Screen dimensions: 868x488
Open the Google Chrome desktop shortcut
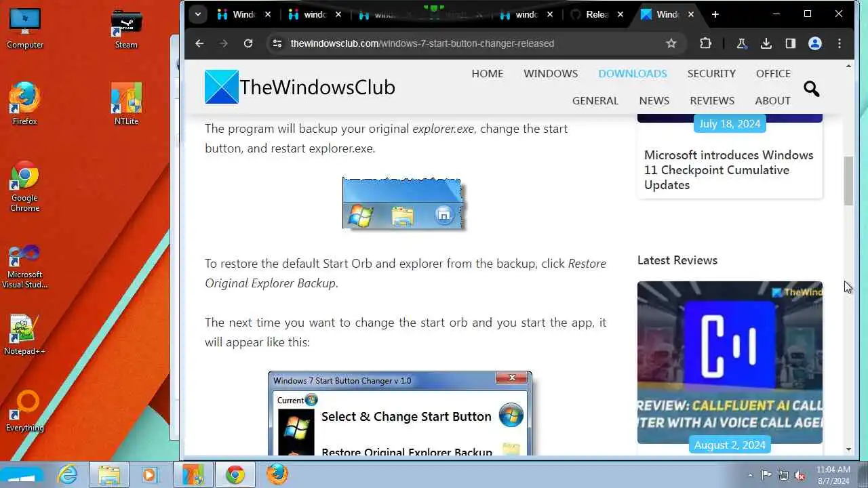[25, 186]
